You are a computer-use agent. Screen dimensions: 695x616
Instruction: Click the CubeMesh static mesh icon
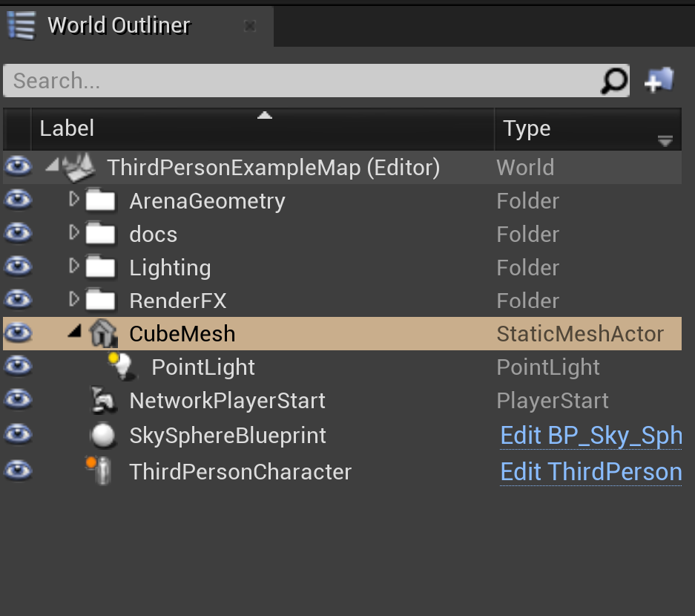(x=103, y=333)
